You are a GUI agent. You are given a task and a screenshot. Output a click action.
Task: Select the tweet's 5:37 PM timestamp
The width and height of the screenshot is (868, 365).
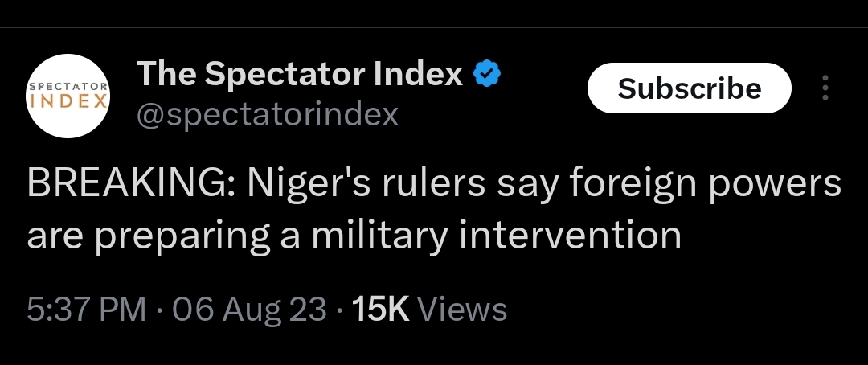coord(86,309)
